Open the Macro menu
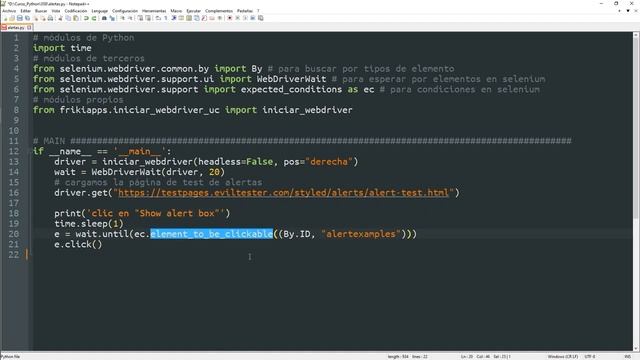Image resolution: width=640 pixels, height=360 pixels. pyautogui.click(x=176, y=11)
